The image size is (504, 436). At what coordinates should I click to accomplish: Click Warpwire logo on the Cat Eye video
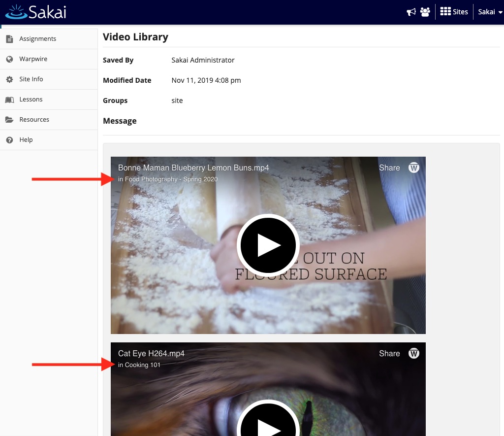tap(413, 353)
